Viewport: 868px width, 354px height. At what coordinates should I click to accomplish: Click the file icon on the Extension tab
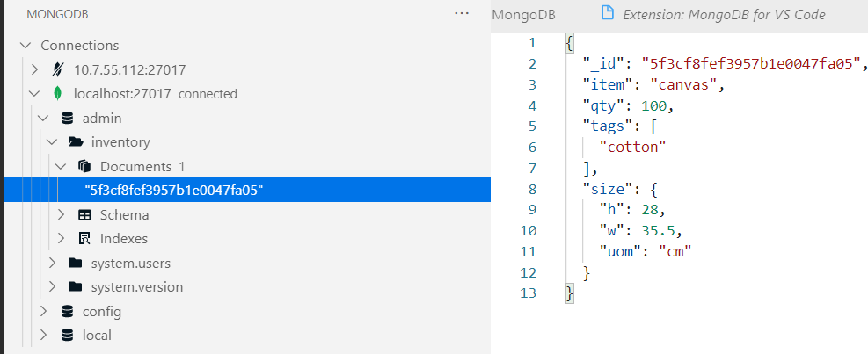point(608,14)
